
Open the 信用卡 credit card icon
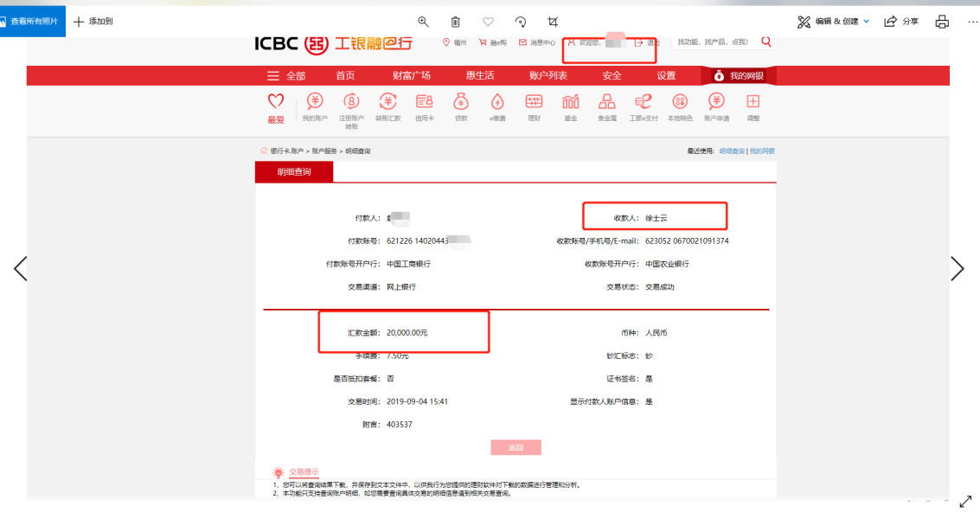click(424, 107)
